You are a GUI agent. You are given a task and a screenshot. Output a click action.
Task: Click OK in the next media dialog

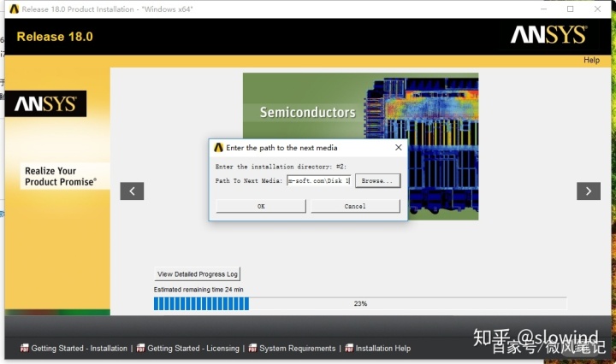(x=261, y=206)
